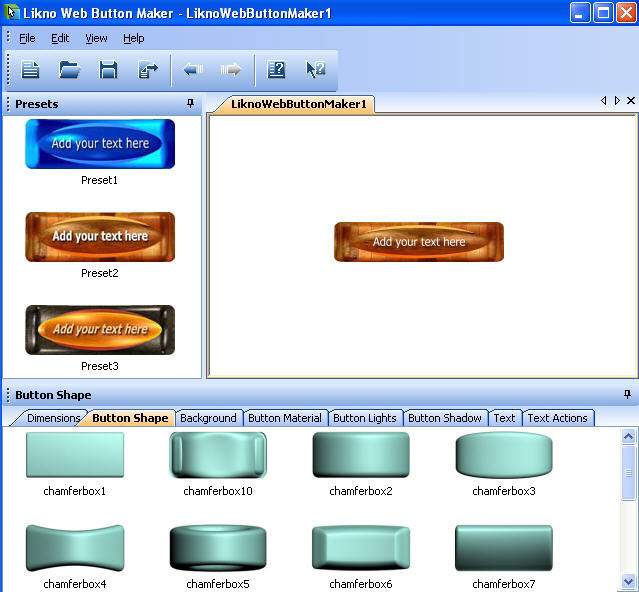Click the Preset3 label

pyautogui.click(x=99, y=366)
